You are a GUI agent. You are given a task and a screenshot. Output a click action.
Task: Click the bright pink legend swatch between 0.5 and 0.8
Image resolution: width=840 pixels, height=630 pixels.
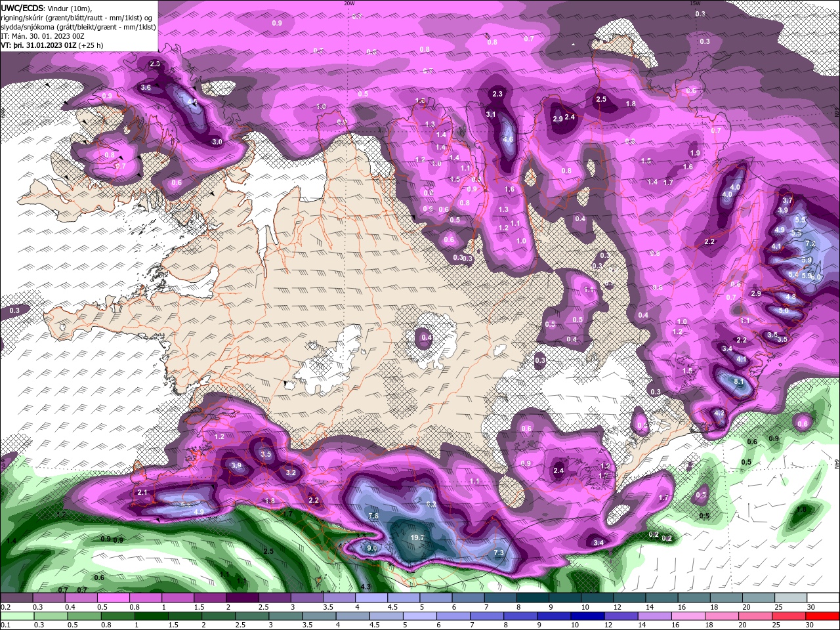(x=113, y=598)
